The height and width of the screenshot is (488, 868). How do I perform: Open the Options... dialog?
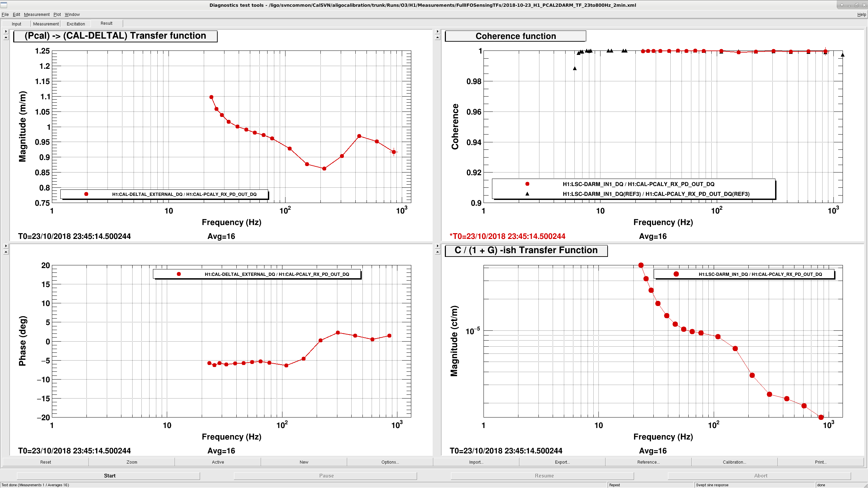pos(390,462)
